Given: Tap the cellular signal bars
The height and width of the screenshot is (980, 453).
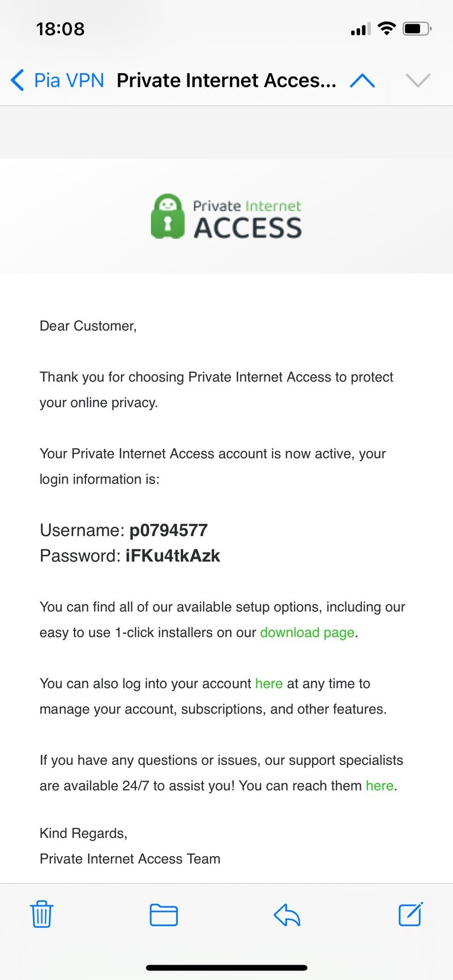Looking at the screenshot, I should pos(361,29).
